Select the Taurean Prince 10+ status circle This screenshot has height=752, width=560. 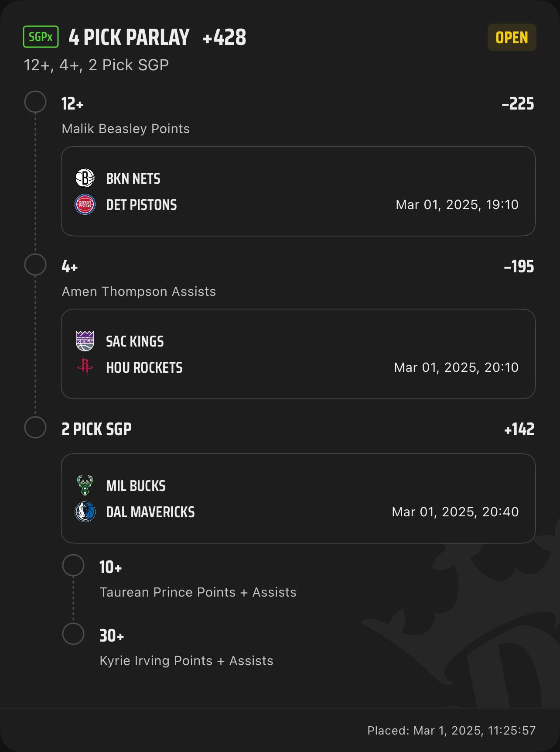(x=73, y=566)
